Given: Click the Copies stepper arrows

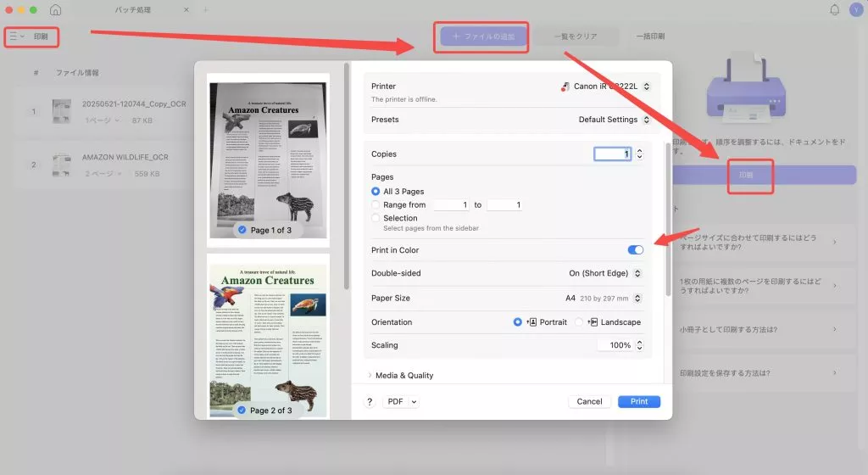Looking at the screenshot, I should tap(639, 154).
